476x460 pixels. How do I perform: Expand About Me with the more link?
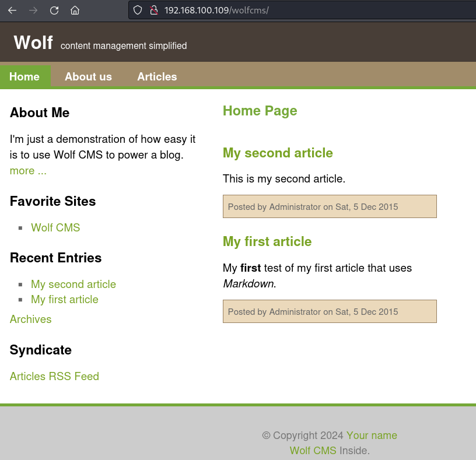point(28,171)
